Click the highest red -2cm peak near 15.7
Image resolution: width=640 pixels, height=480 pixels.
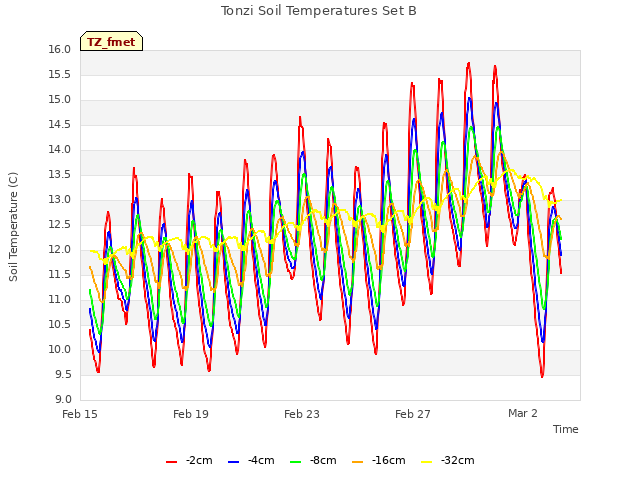click(469, 64)
